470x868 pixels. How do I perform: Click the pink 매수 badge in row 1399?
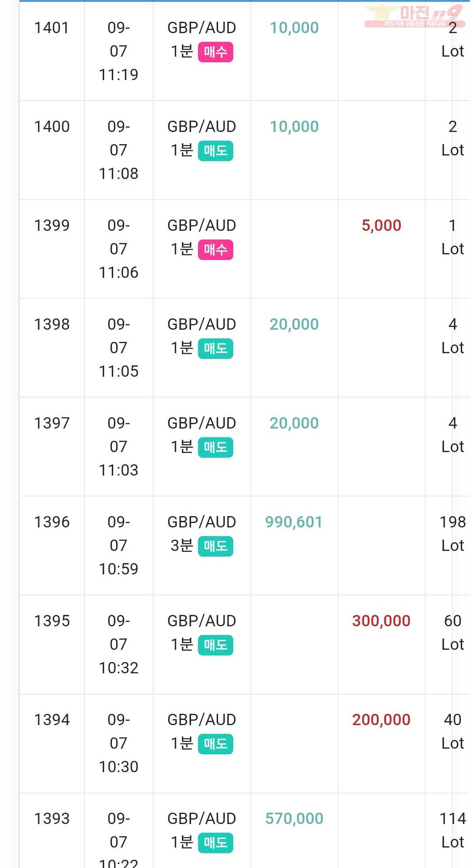pos(215,250)
